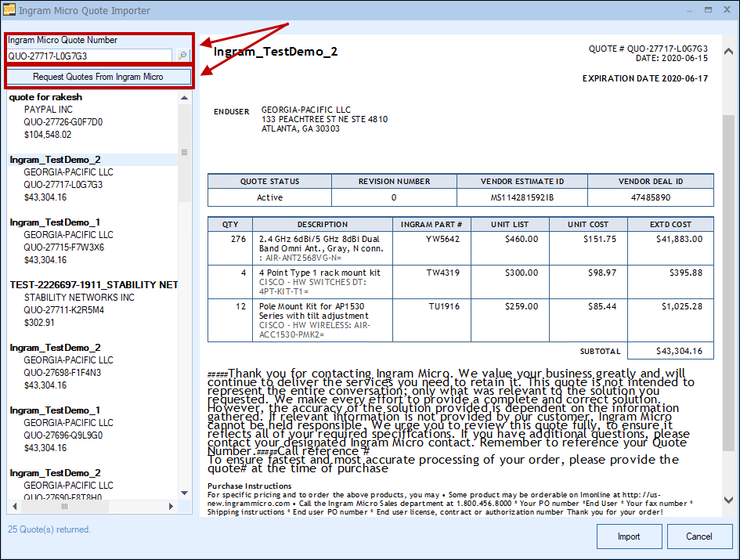The height and width of the screenshot is (560, 740).
Task: Click the Ingram Micro Quote Number field
Action: [x=90, y=56]
